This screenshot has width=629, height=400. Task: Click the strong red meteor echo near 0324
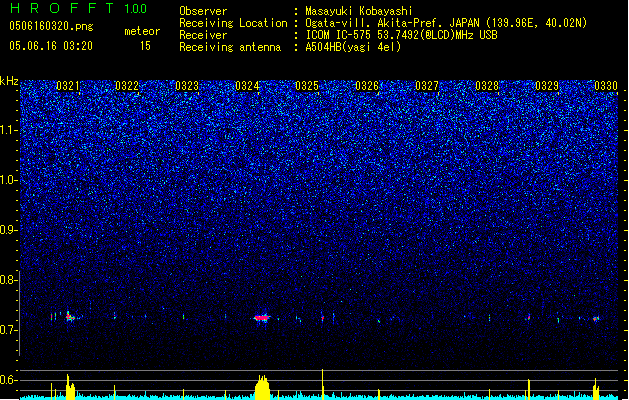(x=262, y=318)
